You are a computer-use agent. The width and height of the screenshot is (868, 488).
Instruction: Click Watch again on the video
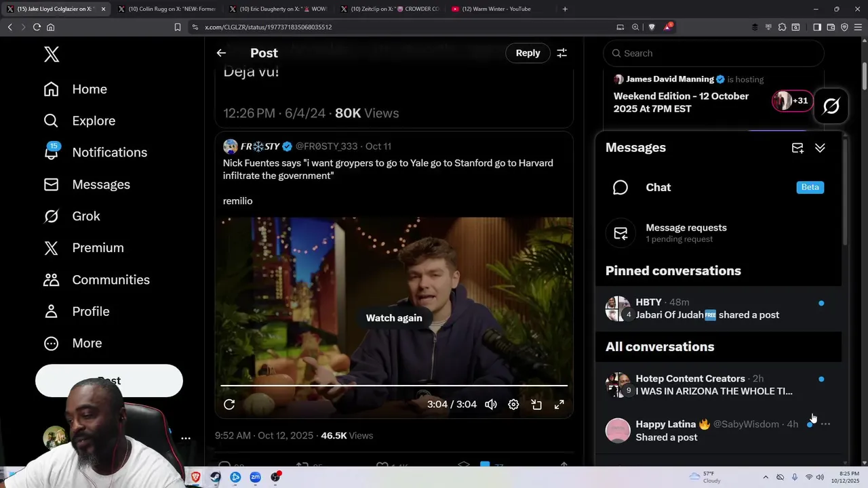coord(394,318)
